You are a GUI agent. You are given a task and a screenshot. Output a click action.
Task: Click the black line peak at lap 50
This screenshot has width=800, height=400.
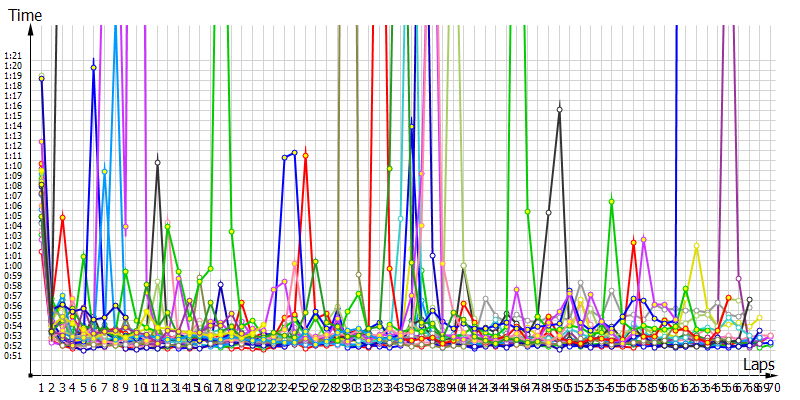pyautogui.click(x=559, y=109)
